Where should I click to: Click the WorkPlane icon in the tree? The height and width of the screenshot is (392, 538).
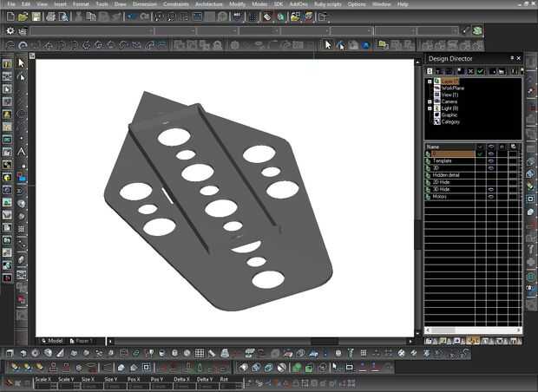(437, 88)
